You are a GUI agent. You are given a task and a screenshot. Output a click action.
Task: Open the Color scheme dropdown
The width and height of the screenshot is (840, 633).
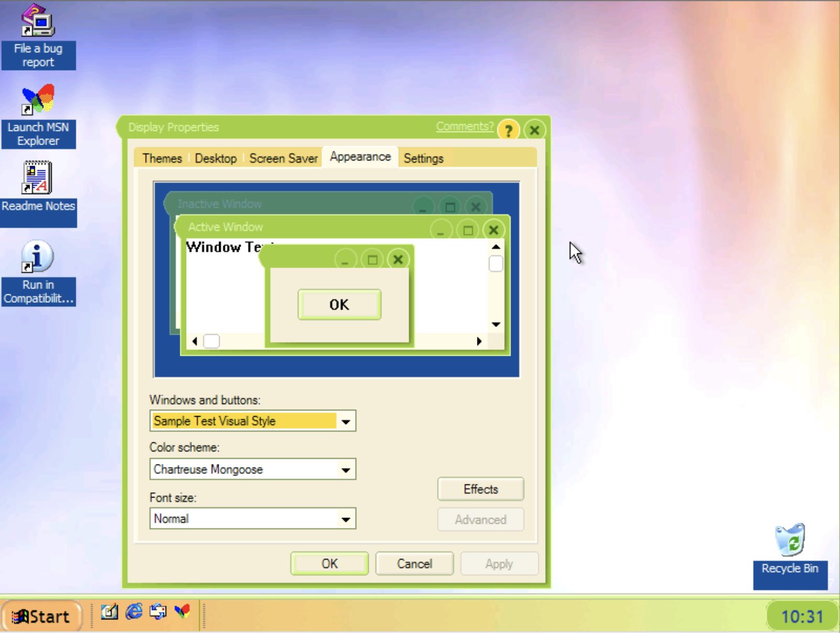347,470
